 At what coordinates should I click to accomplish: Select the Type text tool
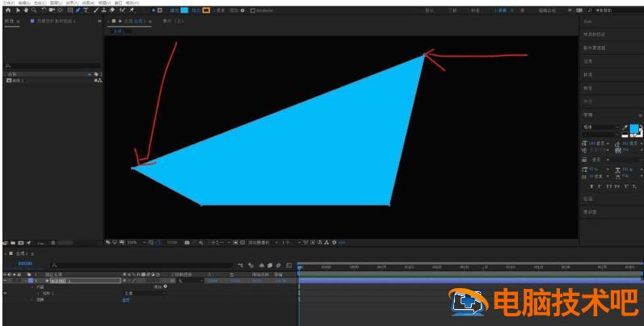[86, 10]
